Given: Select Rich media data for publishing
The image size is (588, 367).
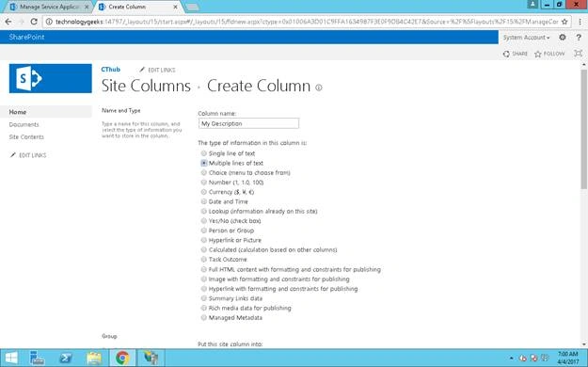Looking at the screenshot, I should coord(203,308).
